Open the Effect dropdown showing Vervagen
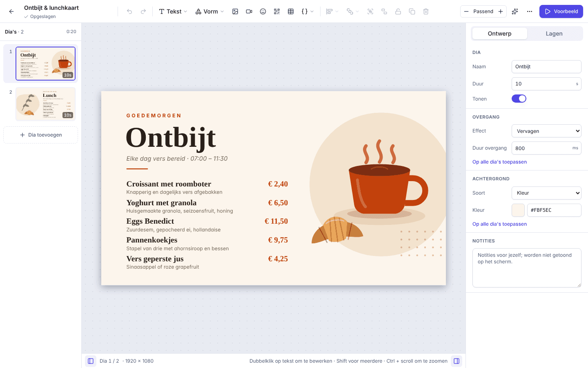Viewport: 588px width, 368px height. tap(546, 131)
